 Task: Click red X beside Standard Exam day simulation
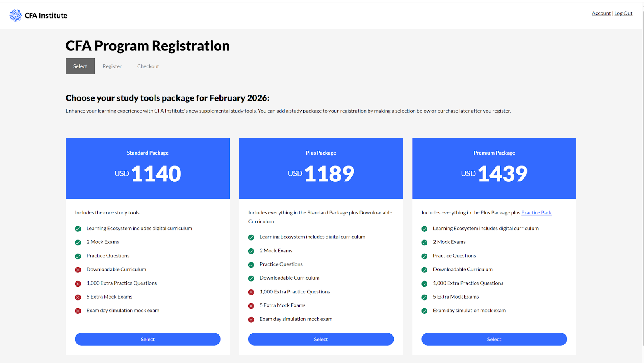(x=78, y=311)
